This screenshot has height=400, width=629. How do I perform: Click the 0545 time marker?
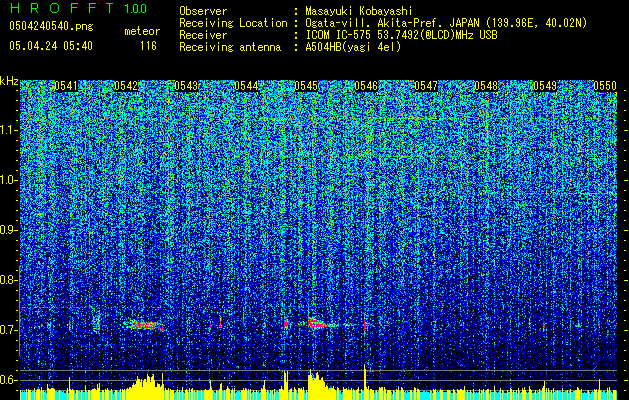pos(307,87)
